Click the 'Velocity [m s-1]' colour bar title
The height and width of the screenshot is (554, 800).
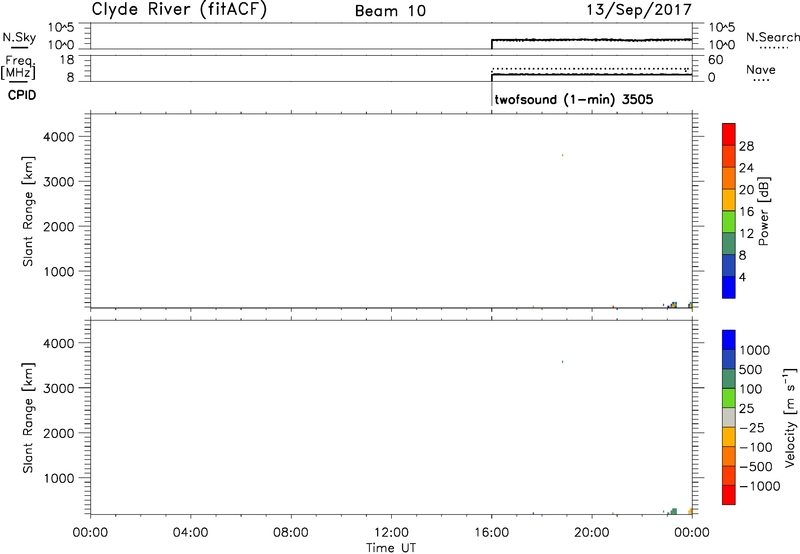point(790,417)
